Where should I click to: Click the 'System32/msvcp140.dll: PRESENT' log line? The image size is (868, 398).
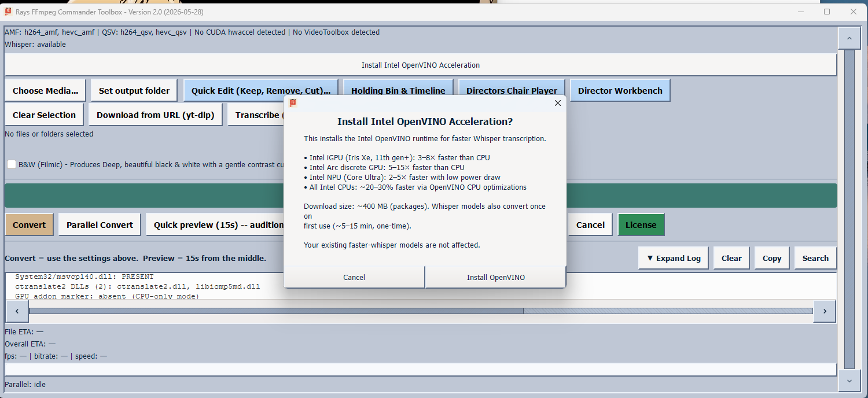coord(84,277)
